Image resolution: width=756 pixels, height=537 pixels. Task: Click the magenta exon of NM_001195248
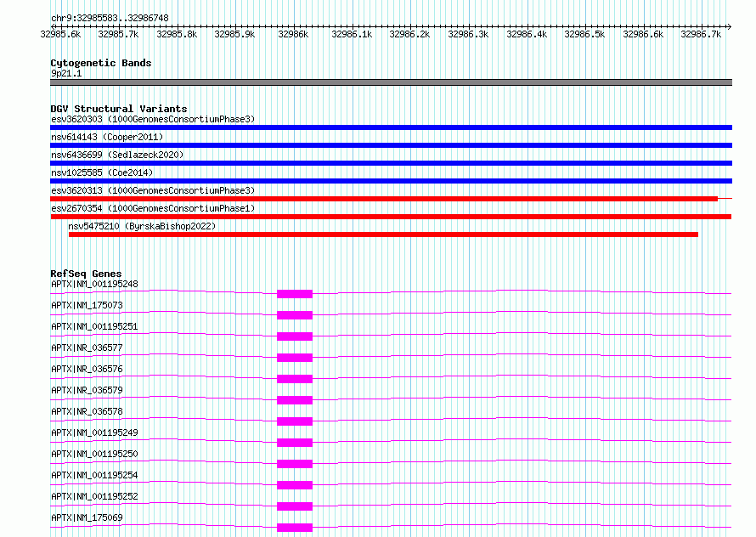(x=295, y=294)
